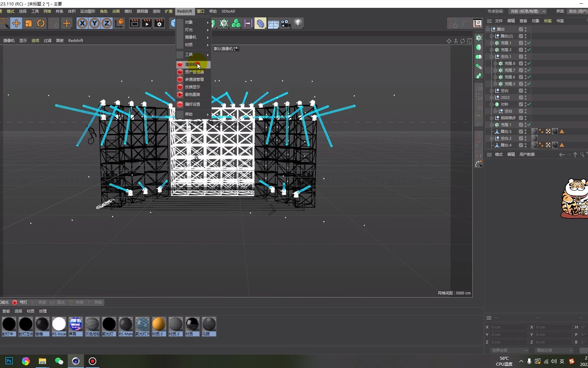Open the Render Settings icon
588x368 pixels.
(159, 23)
